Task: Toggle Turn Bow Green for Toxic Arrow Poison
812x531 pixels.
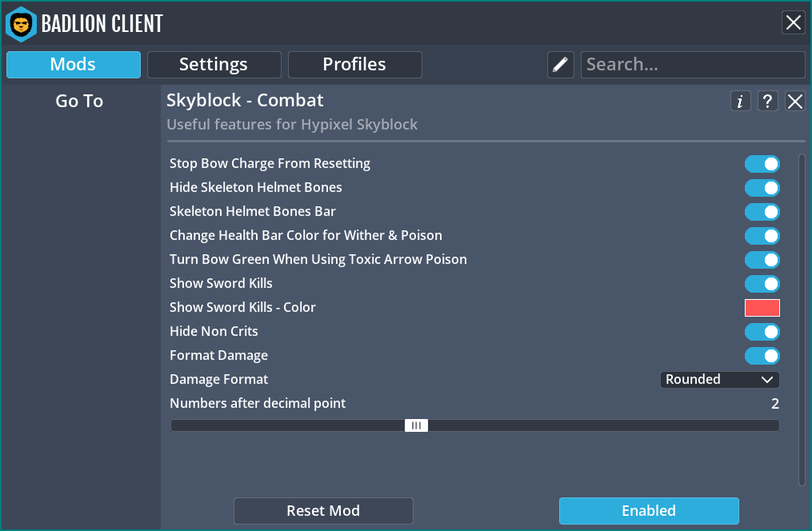Action: pyautogui.click(x=762, y=260)
